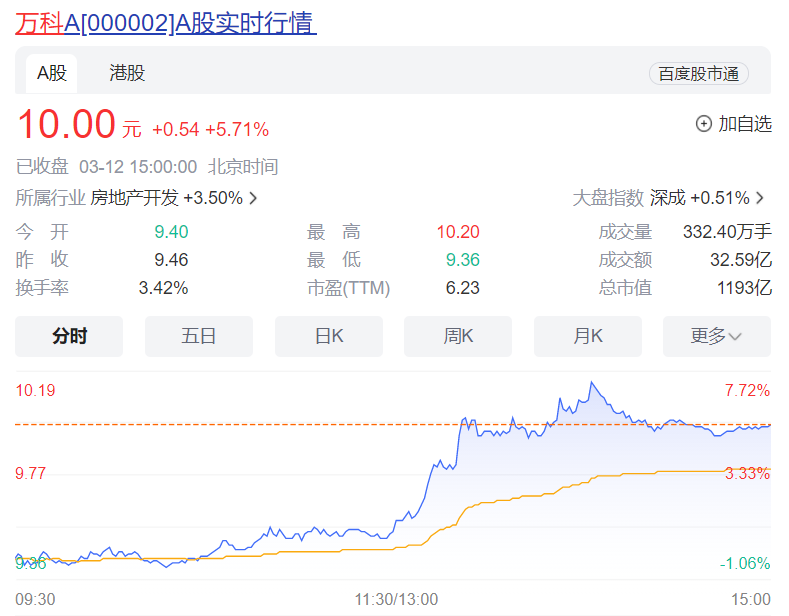Click the peak of the blue price line
The width and height of the screenshot is (789, 616).
[x=593, y=383]
